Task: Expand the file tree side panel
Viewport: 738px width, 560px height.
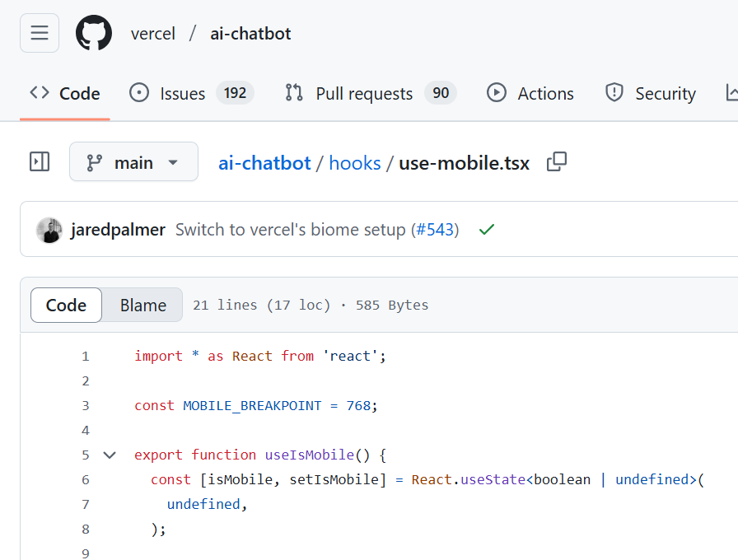Action: click(40, 161)
